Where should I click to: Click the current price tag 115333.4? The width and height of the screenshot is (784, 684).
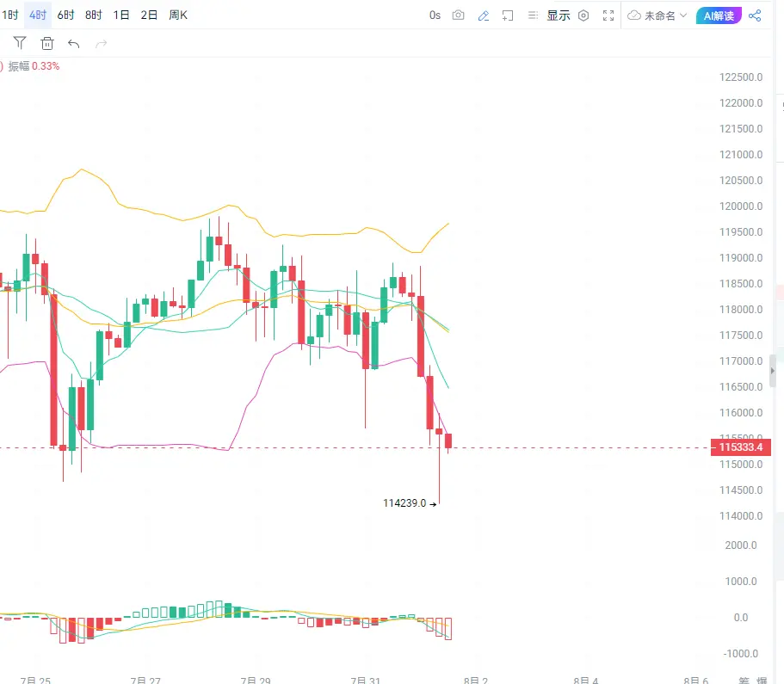(x=740, y=447)
